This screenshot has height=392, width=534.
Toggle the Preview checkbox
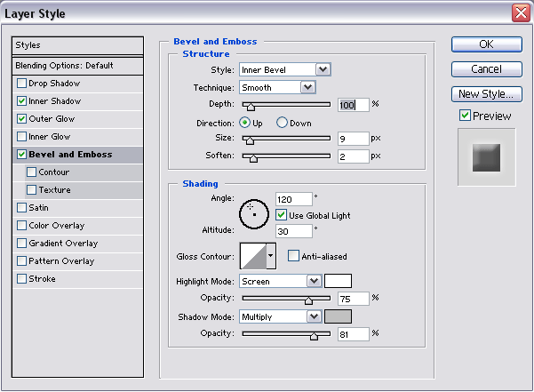pyautogui.click(x=465, y=116)
